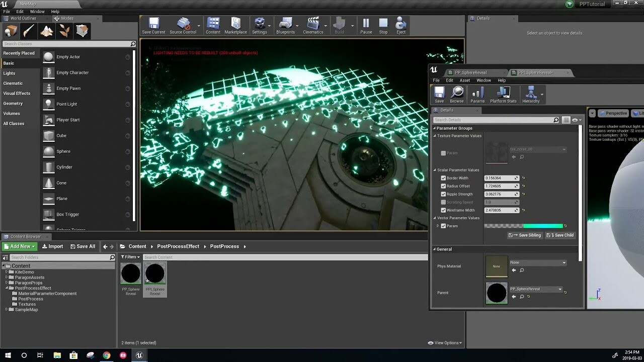Expand KiteDemo folder in tree
The height and width of the screenshot is (362, 644).
(x=7, y=272)
